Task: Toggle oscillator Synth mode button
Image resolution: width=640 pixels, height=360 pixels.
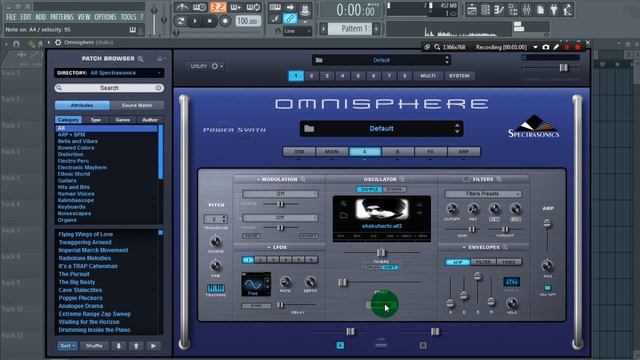Action: (x=394, y=189)
